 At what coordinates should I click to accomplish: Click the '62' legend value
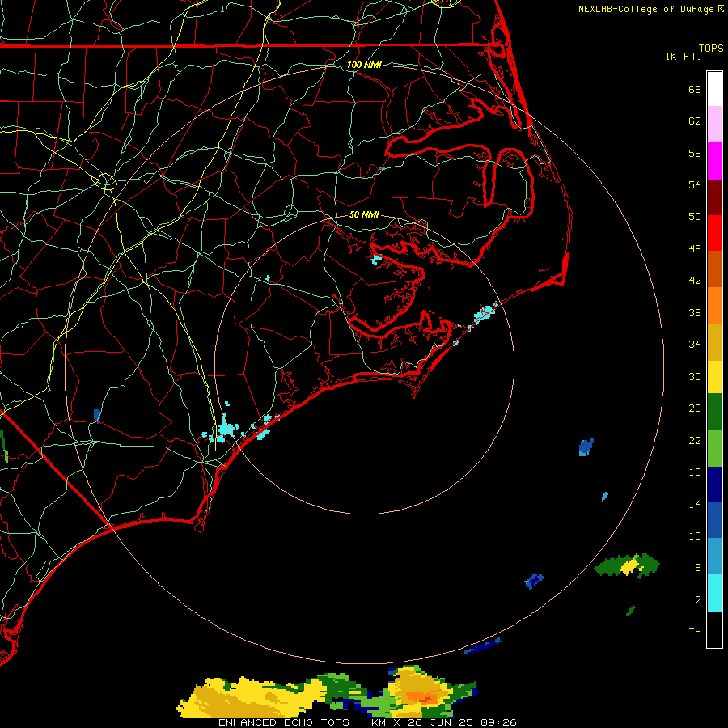click(x=695, y=121)
